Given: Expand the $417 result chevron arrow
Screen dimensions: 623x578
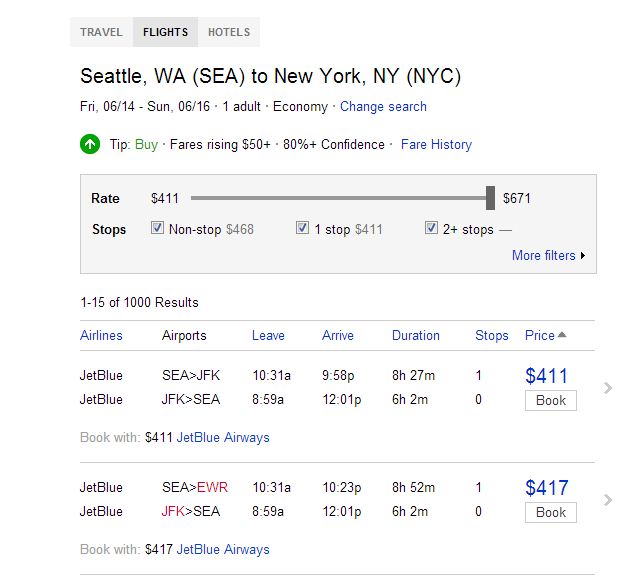Looking at the screenshot, I should click(x=608, y=500).
